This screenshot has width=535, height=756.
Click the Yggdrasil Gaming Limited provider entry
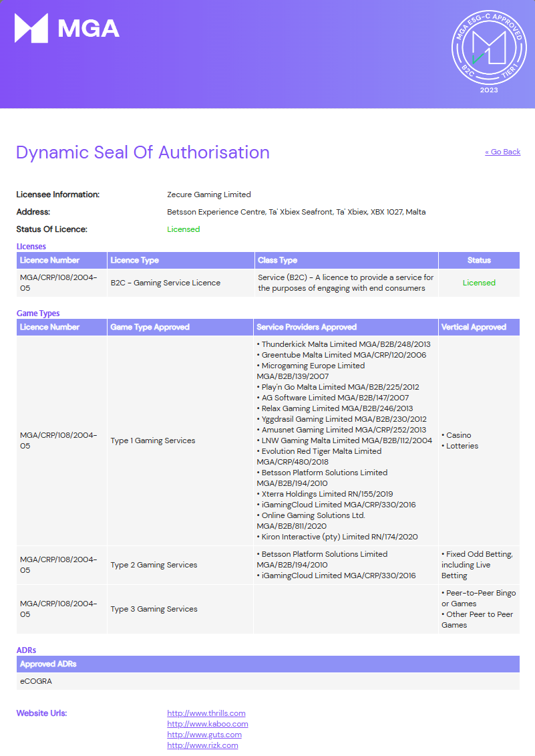(x=342, y=419)
